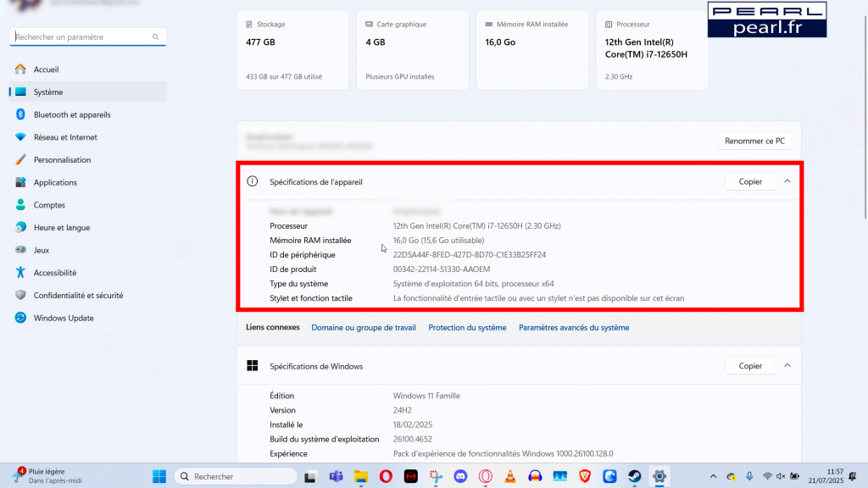Open Applications in the sidebar
This screenshot has width=868, height=488.
(88, 183)
